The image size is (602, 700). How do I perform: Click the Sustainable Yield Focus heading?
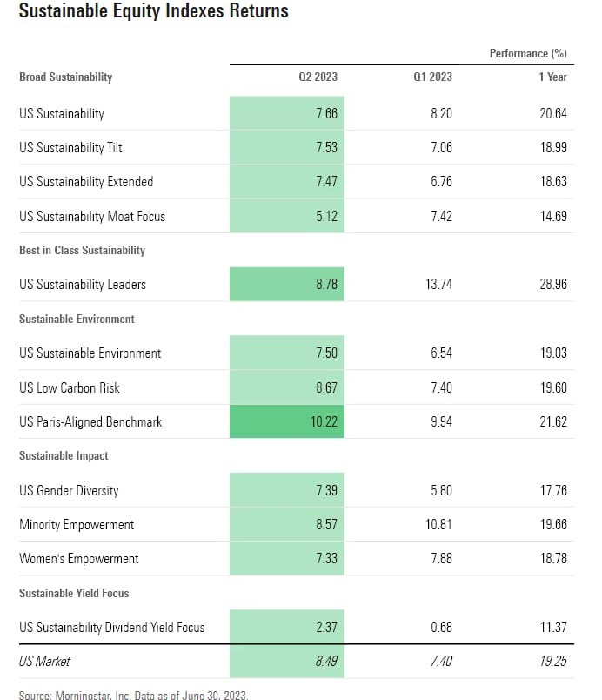[x=74, y=594]
